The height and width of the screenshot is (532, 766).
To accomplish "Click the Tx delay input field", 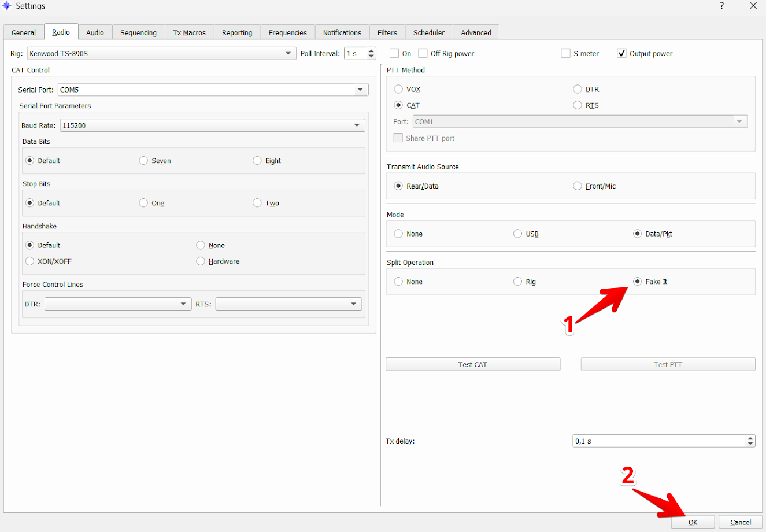I will pyautogui.click(x=658, y=441).
